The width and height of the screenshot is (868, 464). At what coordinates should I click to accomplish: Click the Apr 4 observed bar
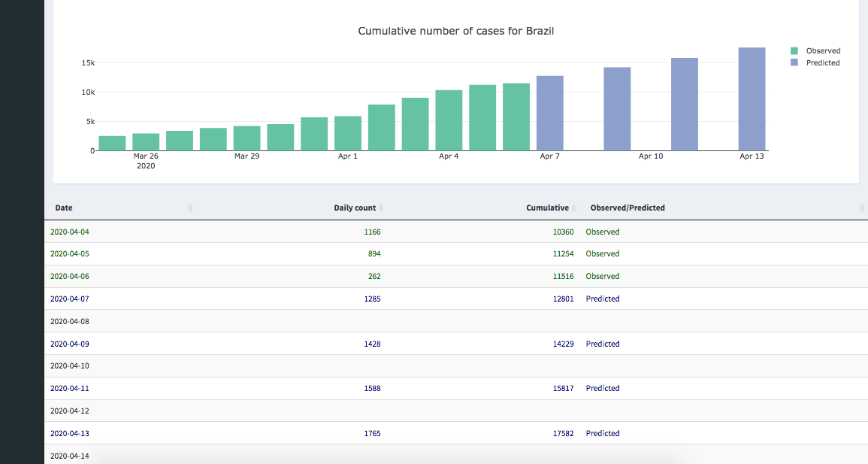coord(449,120)
